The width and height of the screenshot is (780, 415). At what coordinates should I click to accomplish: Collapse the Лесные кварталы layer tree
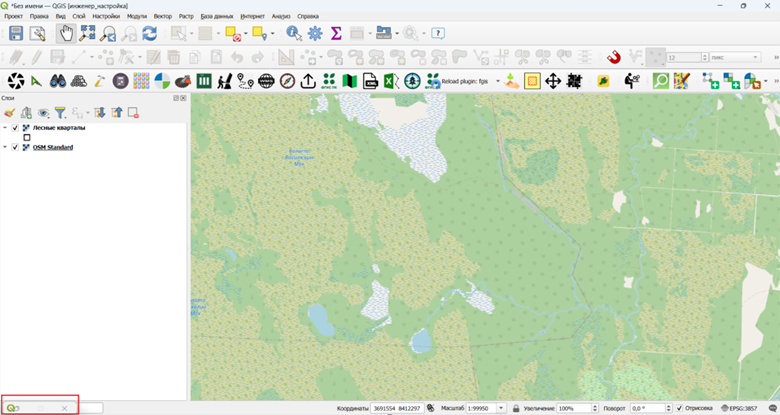pyautogui.click(x=5, y=128)
